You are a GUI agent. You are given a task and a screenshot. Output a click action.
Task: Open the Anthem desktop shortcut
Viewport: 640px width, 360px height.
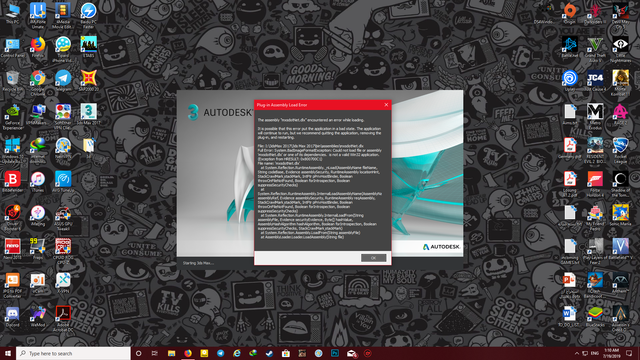pyautogui.click(x=620, y=283)
